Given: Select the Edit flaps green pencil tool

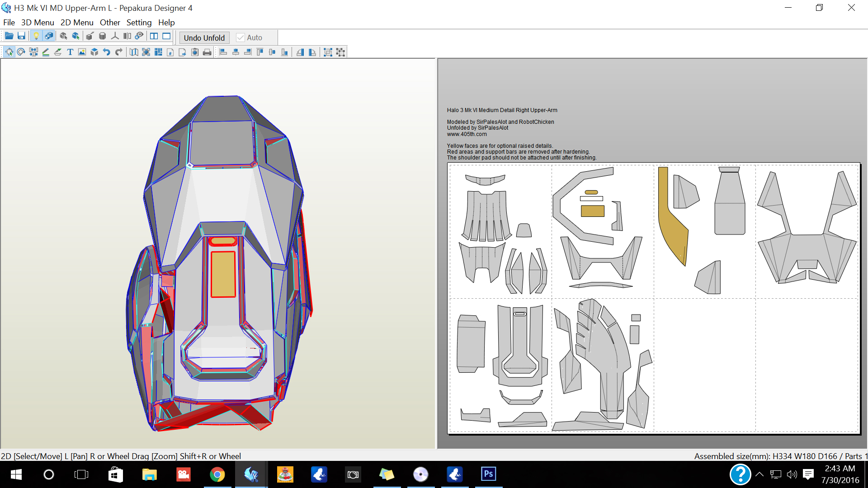Looking at the screenshot, I should (x=46, y=52).
